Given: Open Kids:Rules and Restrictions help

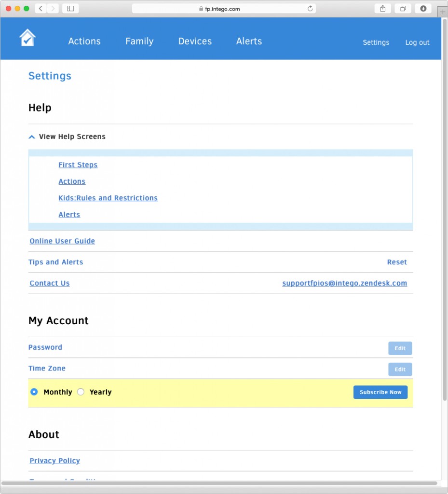Looking at the screenshot, I should click(108, 198).
